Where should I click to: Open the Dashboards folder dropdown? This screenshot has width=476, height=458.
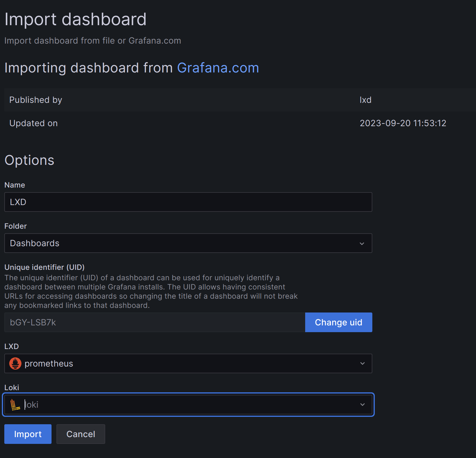coord(188,243)
